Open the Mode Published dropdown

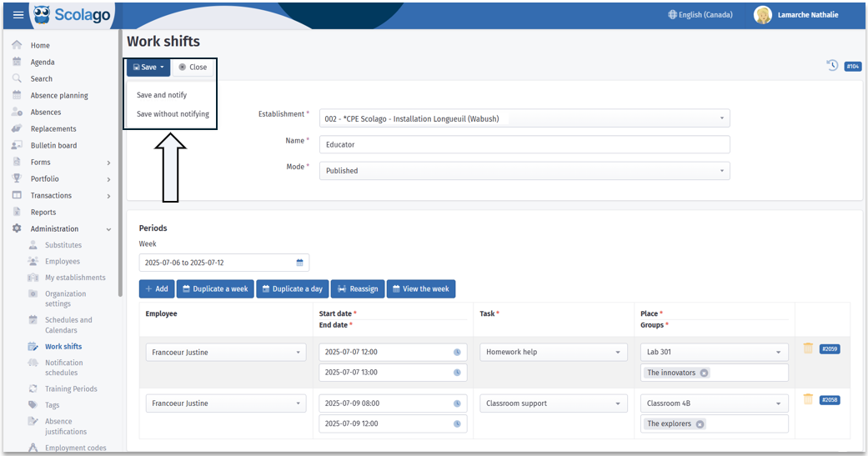(524, 170)
